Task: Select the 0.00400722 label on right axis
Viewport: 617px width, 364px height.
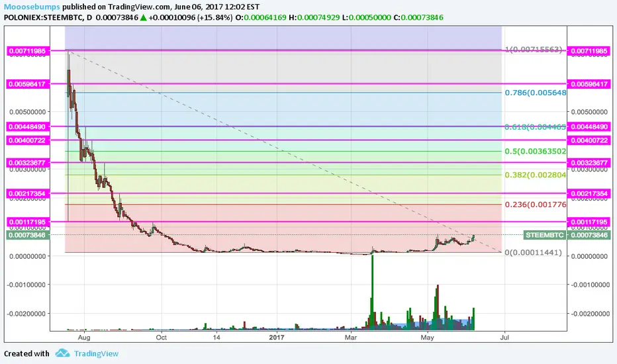Action: (x=589, y=140)
